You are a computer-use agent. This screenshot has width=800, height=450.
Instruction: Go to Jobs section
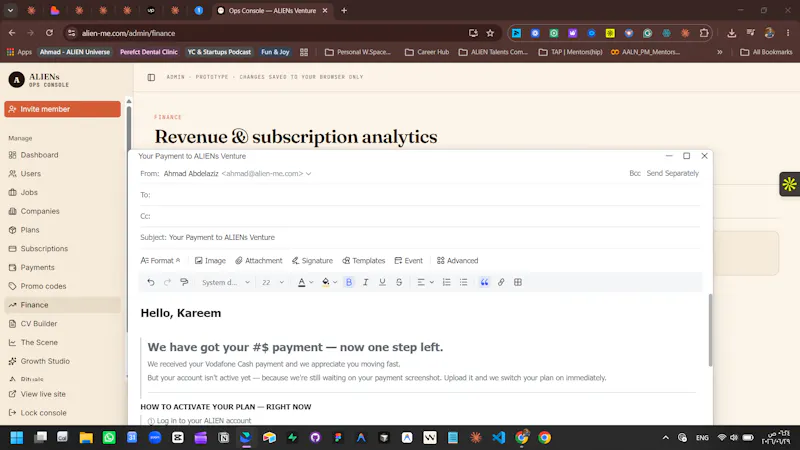[62, 193]
